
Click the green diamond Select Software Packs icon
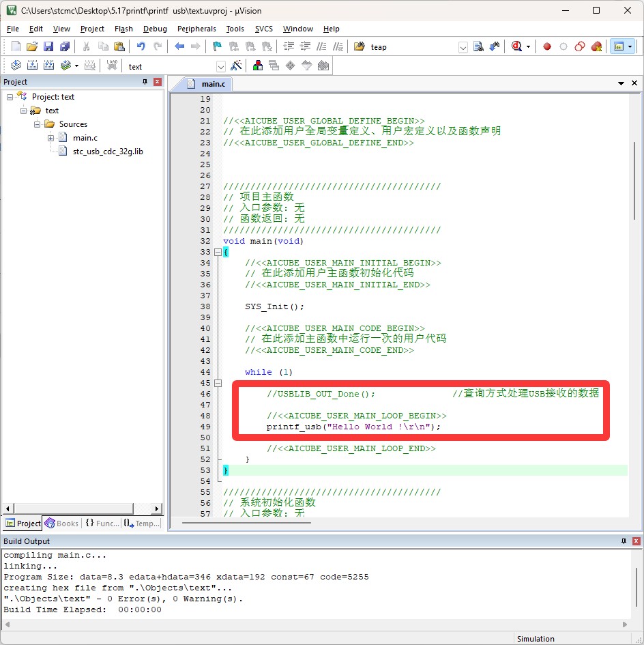[x=291, y=66]
